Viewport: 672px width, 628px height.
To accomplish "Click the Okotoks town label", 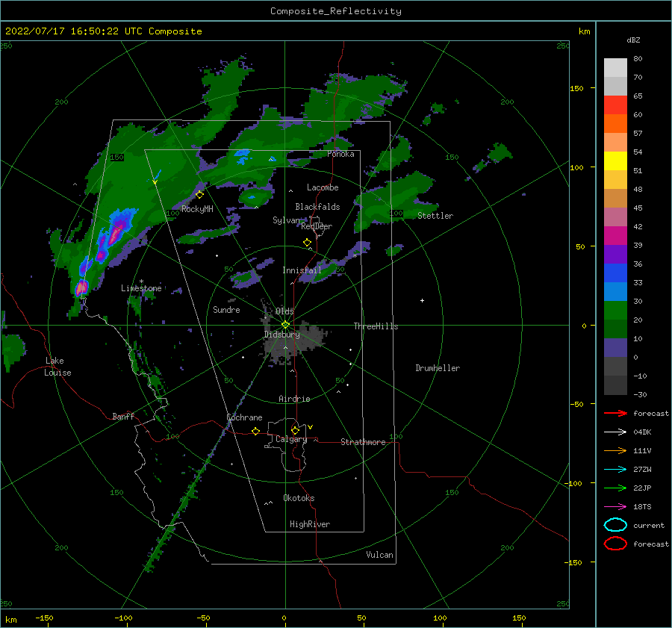I will pos(299,498).
